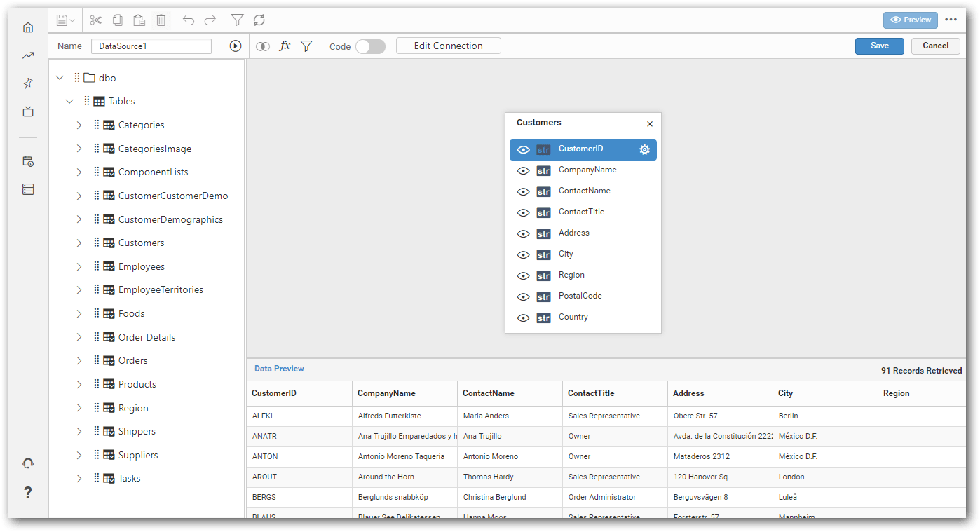Refresh the schema with the refresh icon

tap(258, 20)
